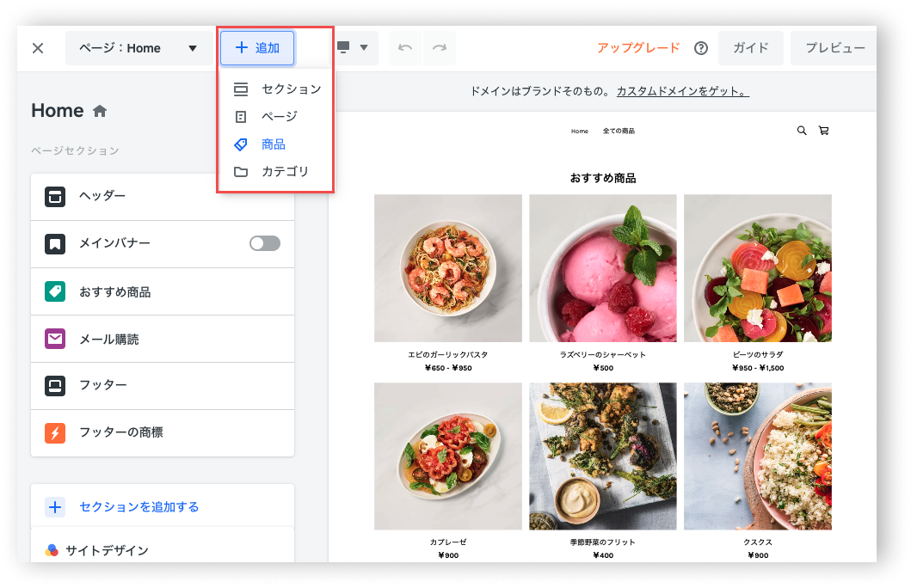Viewport: 911px width, 588px height.
Task: Open カプレーゼ product image
Action: point(448,456)
